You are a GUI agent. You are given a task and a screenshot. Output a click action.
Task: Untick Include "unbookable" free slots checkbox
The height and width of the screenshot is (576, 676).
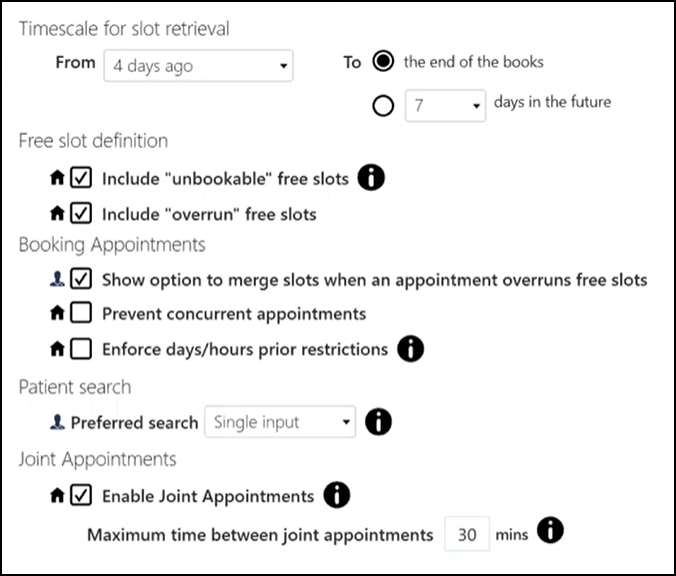click(82, 179)
